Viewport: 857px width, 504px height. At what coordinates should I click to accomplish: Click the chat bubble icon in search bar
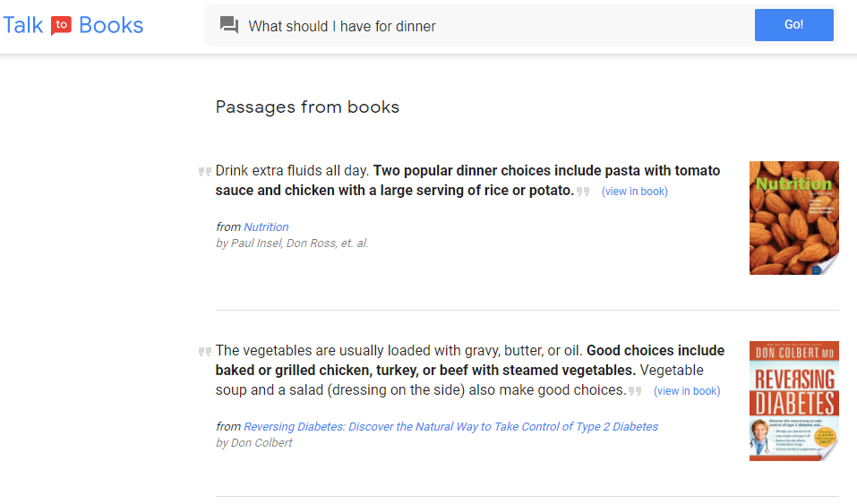click(x=229, y=26)
